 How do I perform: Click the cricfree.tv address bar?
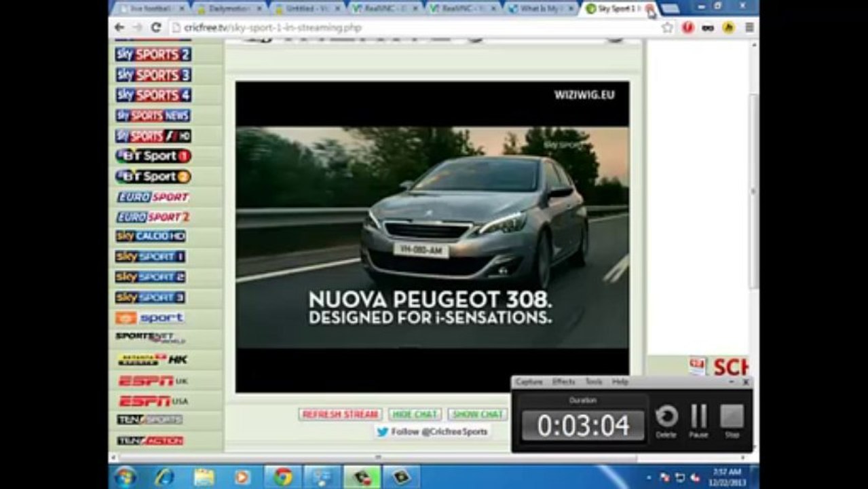(x=414, y=27)
